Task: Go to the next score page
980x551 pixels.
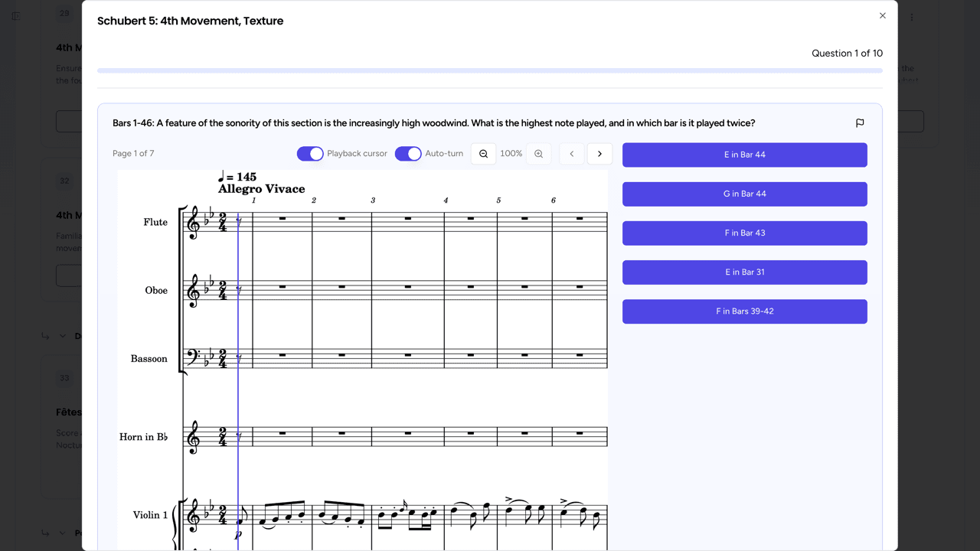Action: [599, 154]
